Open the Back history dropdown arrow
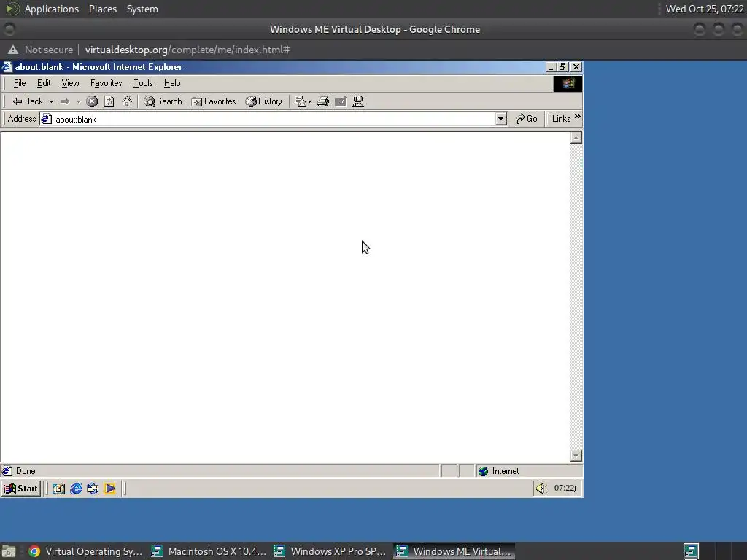Screen dimensions: 747x560 [51, 101]
